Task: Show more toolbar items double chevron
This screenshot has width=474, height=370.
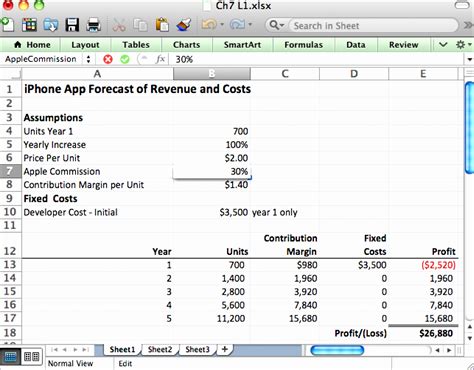Action: (x=468, y=25)
